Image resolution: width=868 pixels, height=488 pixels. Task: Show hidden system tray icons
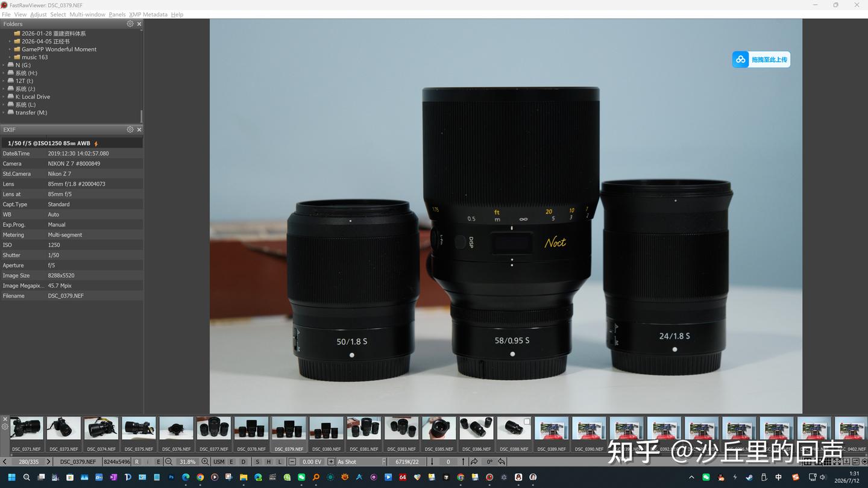tap(691, 477)
